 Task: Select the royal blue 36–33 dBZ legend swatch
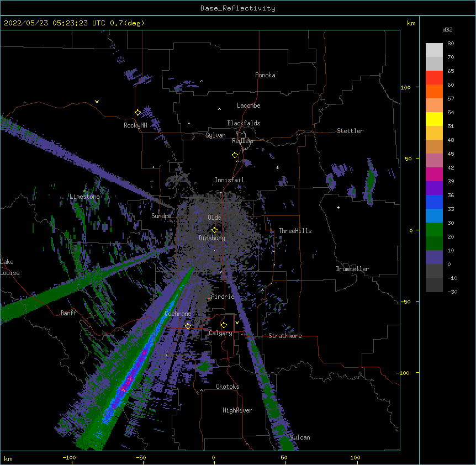pos(434,202)
